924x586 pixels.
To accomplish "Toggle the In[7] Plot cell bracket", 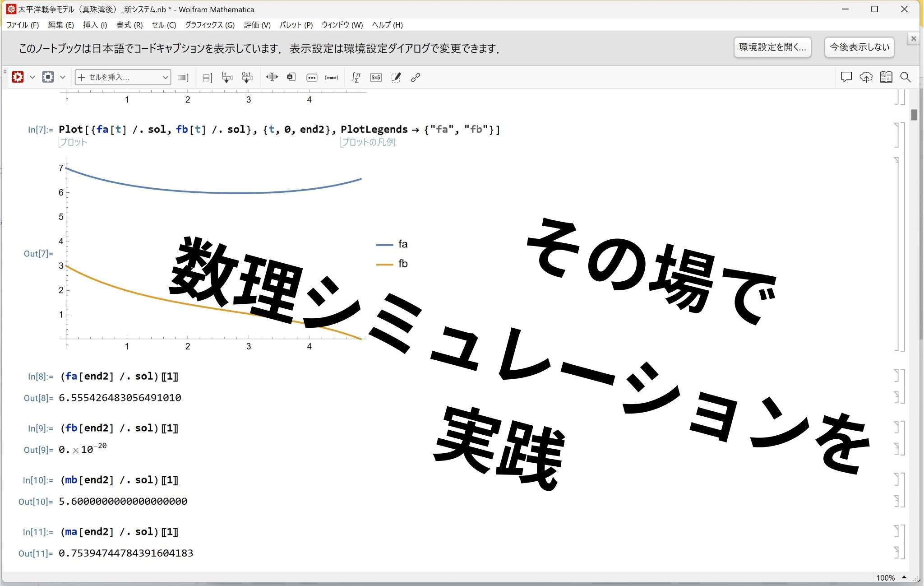I will [x=897, y=135].
